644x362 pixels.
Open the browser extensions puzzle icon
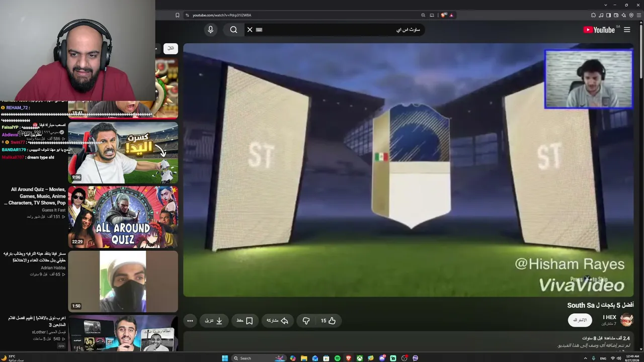593,15
